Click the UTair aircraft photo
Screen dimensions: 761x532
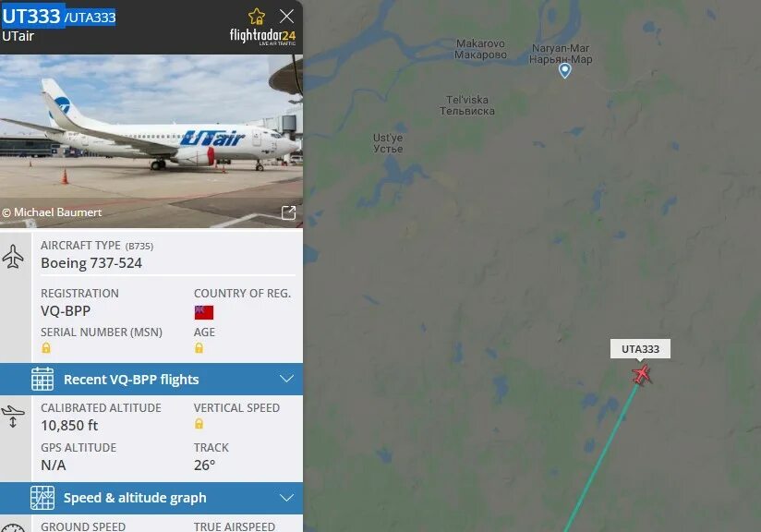[151, 140]
